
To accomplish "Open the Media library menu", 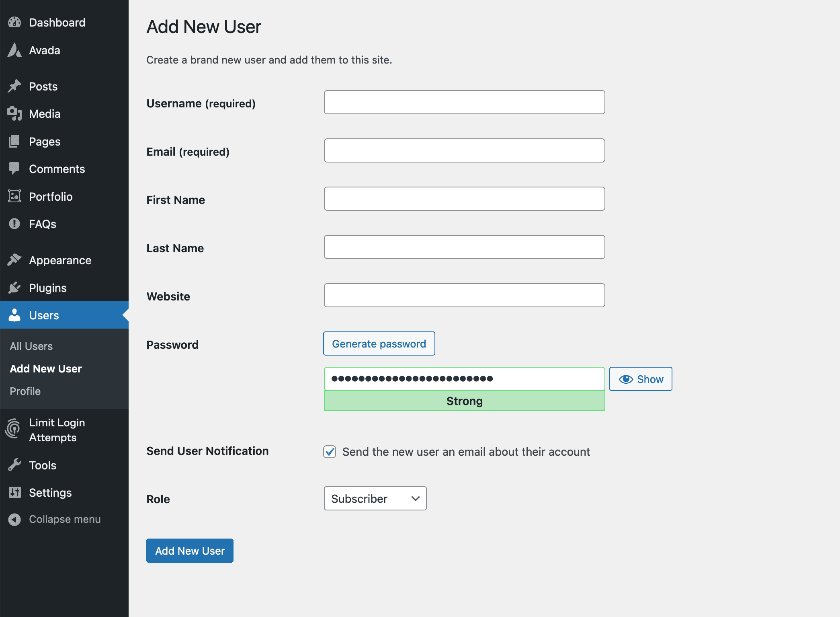I will 64,114.
